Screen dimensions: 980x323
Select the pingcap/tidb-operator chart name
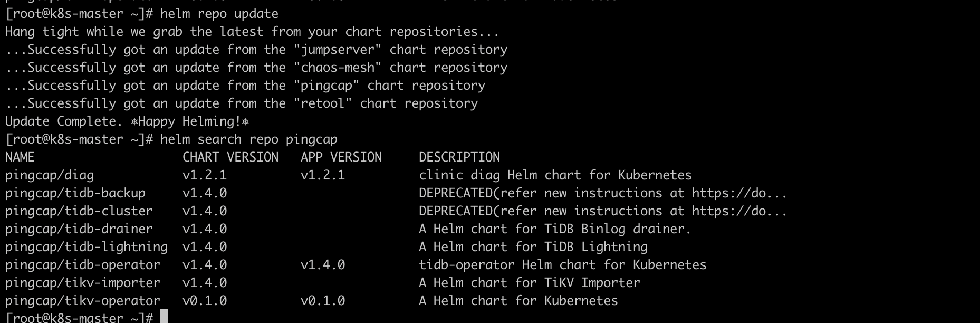[83, 265]
